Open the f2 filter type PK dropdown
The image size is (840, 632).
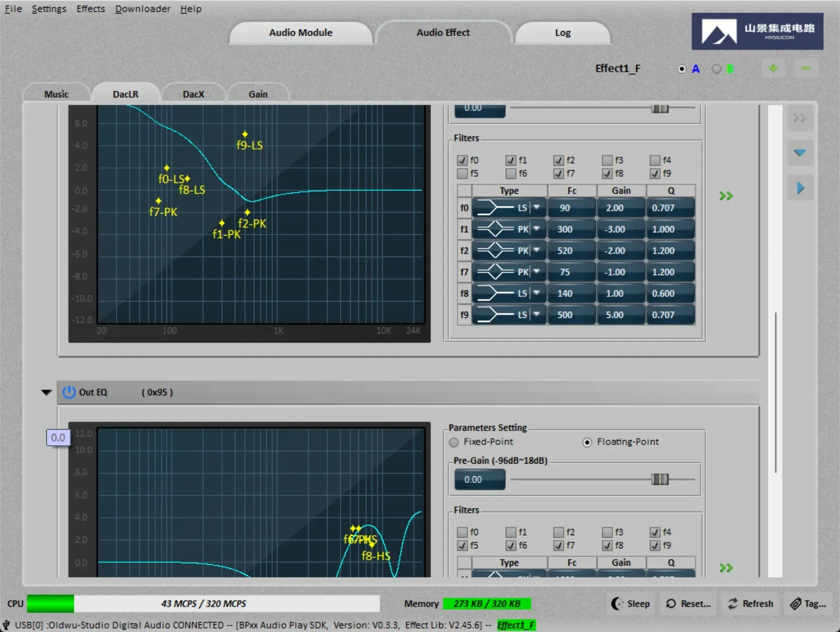(536, 250)
